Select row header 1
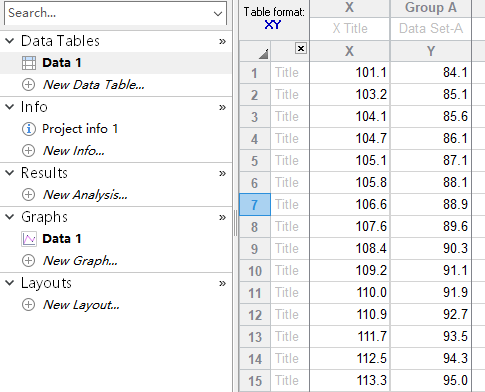The width and height of the screenshot is (485, 392). click(255, 73)
